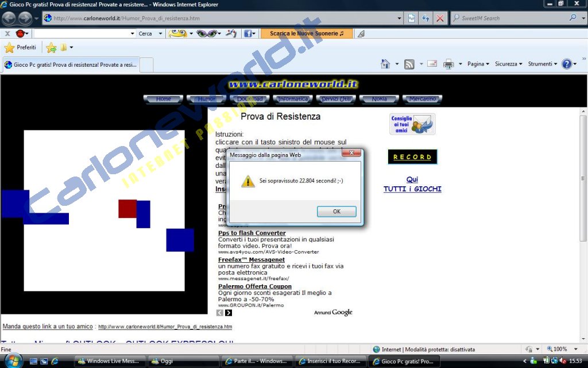
Task: Click the pencil icon next to Suonerie
Action: pyautogui.click(x=361, y=34)
